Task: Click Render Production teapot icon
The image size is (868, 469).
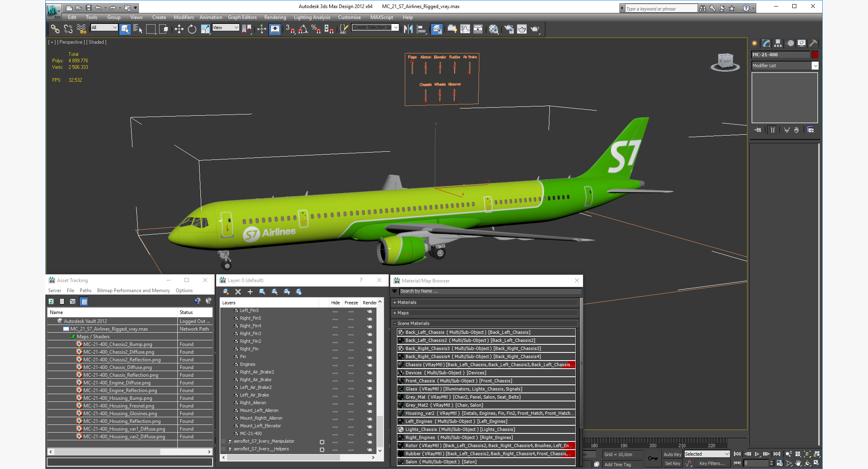Action: 535,29
